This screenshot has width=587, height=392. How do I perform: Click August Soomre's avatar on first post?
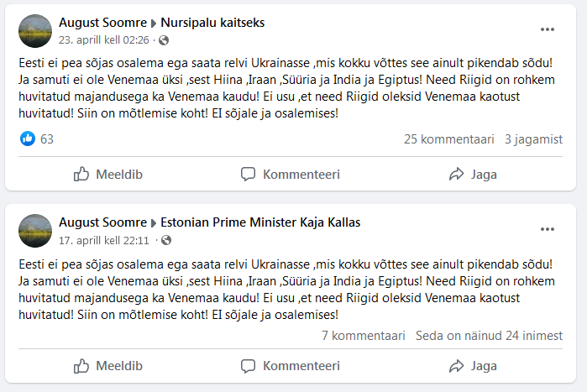coord(34,30)
